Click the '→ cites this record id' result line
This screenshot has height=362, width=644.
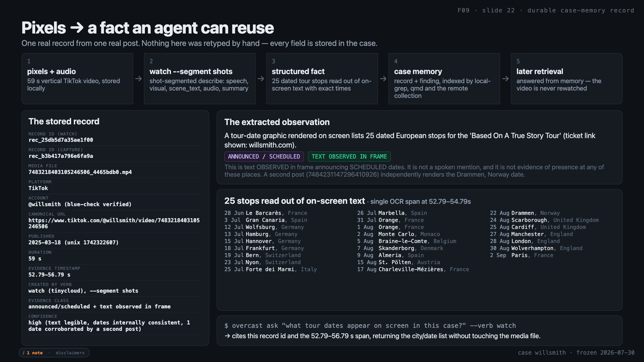pyautogui.click(x=382, y=336)
